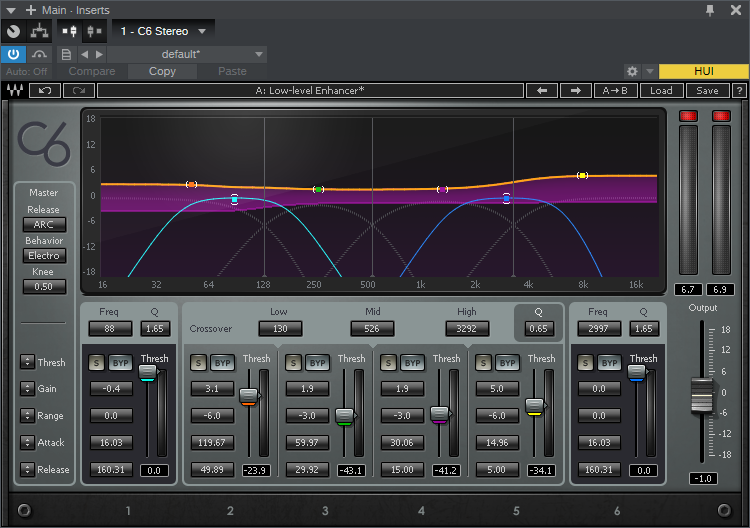The width and height of the screenshot is (750, 528).
Task: Select previous host preset triangle
Action: 85,54
